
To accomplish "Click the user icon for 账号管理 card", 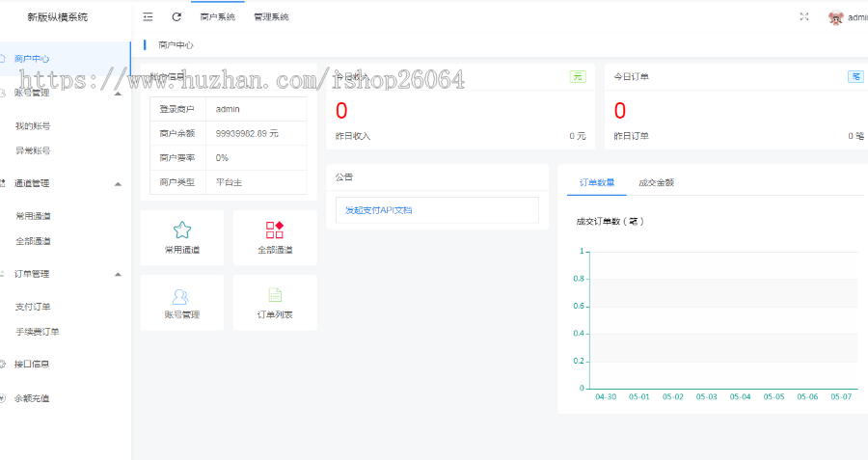I will click(x=180, y=297).
